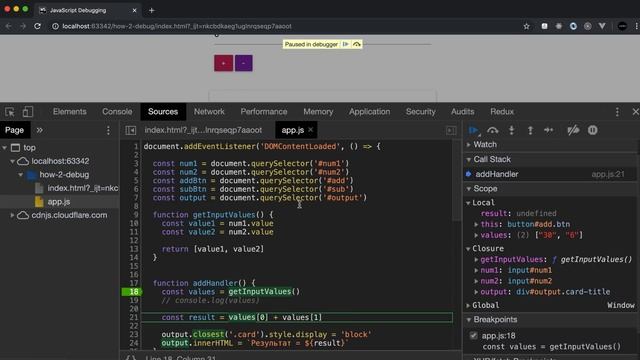The width and height of the screenshot is (640, 360).
Task: Switch to index.html editor tab
Action: tap(203, 130)
